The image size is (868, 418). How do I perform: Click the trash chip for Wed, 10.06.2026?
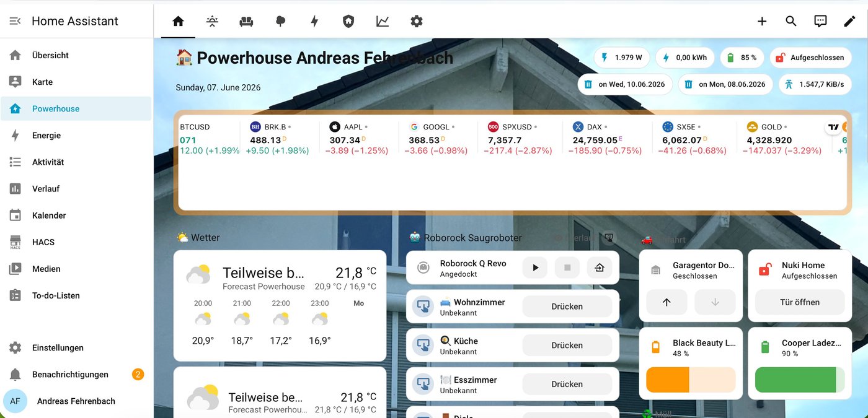point(625,84)
